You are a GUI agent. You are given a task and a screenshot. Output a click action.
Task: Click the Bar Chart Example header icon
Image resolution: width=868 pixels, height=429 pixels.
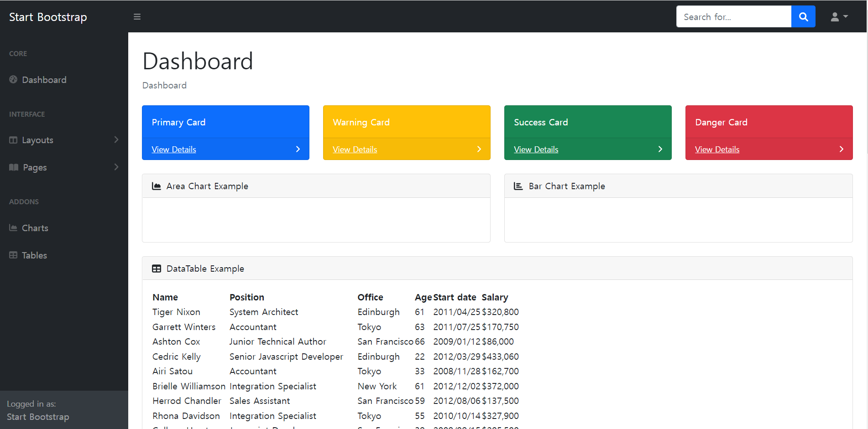[518, 186]
